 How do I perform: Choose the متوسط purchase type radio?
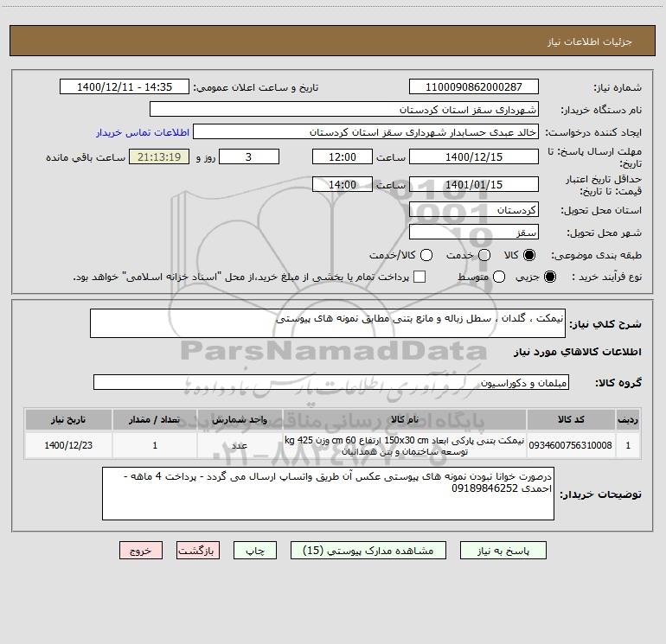tap(499, 277)
